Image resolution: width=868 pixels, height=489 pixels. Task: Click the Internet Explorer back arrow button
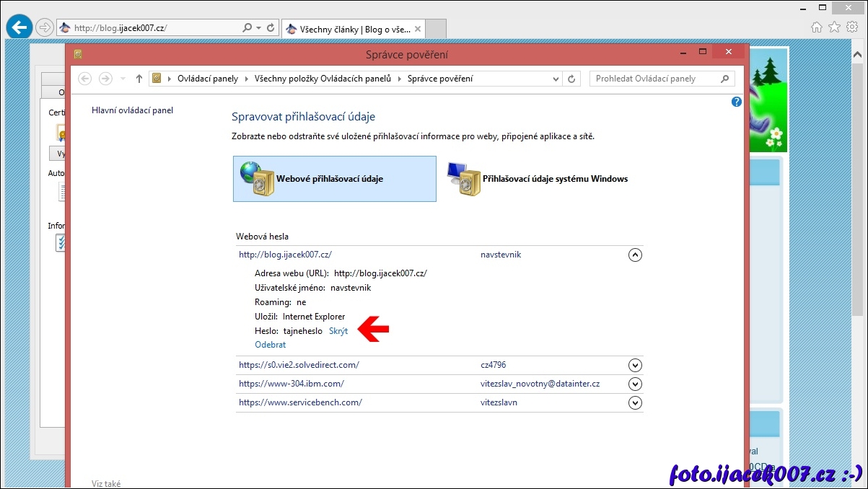pyautogui.click(x=19, y=27)
